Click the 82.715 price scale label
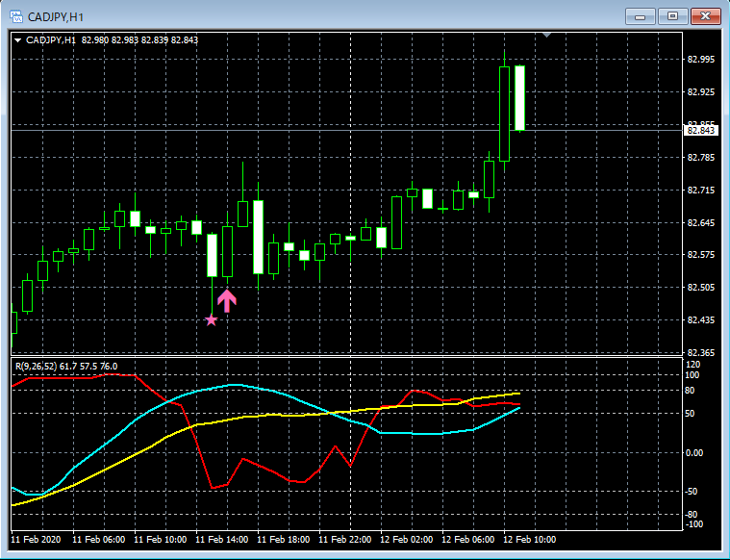This screenshot has width=730, height=560. [x=701, y=191]
